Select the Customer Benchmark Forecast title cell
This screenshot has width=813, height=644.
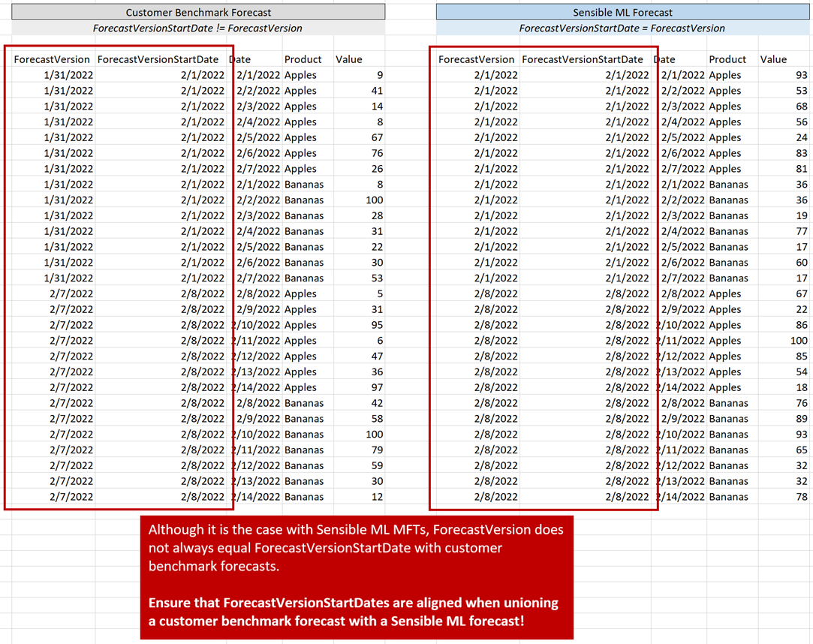click(198, 12)
